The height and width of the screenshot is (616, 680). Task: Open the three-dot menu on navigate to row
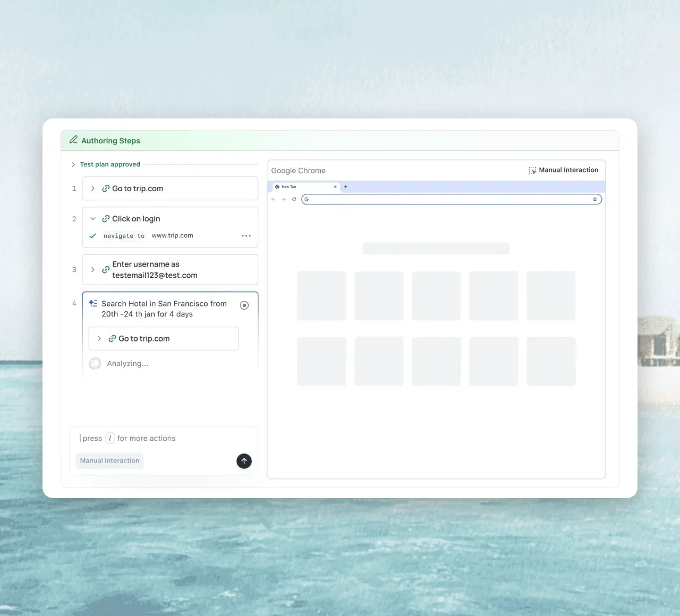246,236
